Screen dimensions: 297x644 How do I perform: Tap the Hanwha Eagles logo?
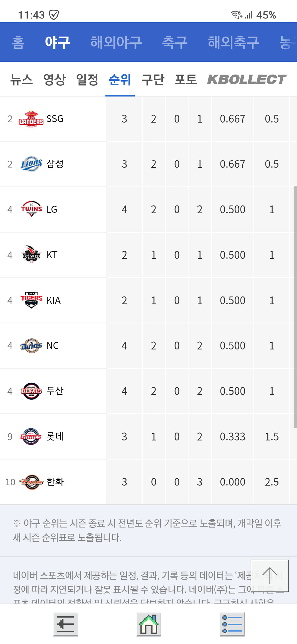[31, 482]
